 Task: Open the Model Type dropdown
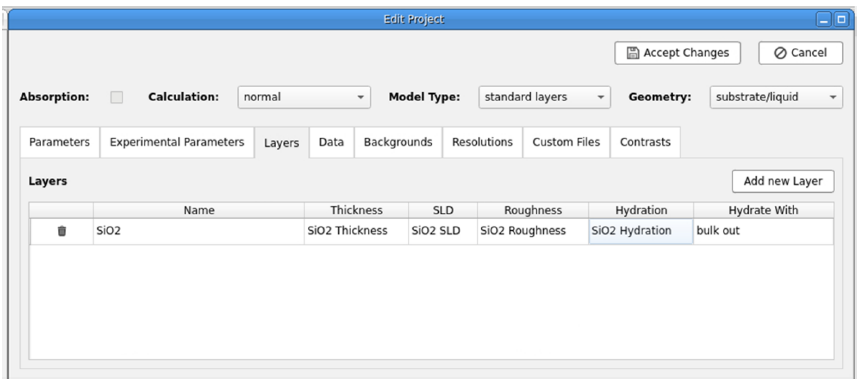[544, 97]
